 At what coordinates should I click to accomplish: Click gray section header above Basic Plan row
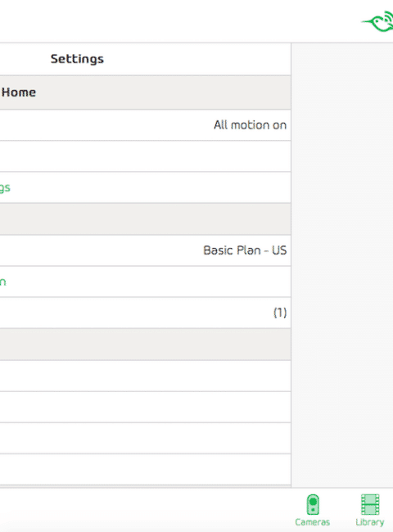145,219
